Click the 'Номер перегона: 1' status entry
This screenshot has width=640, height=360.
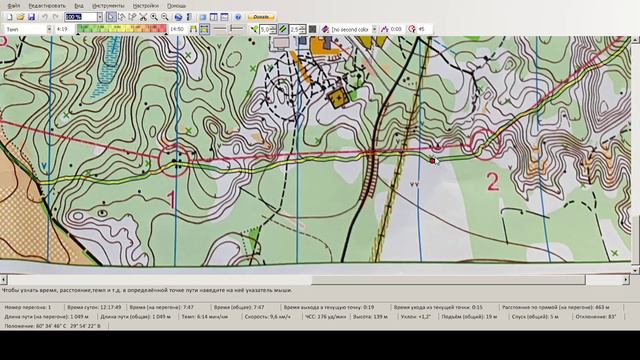click(x=28, y=307)
